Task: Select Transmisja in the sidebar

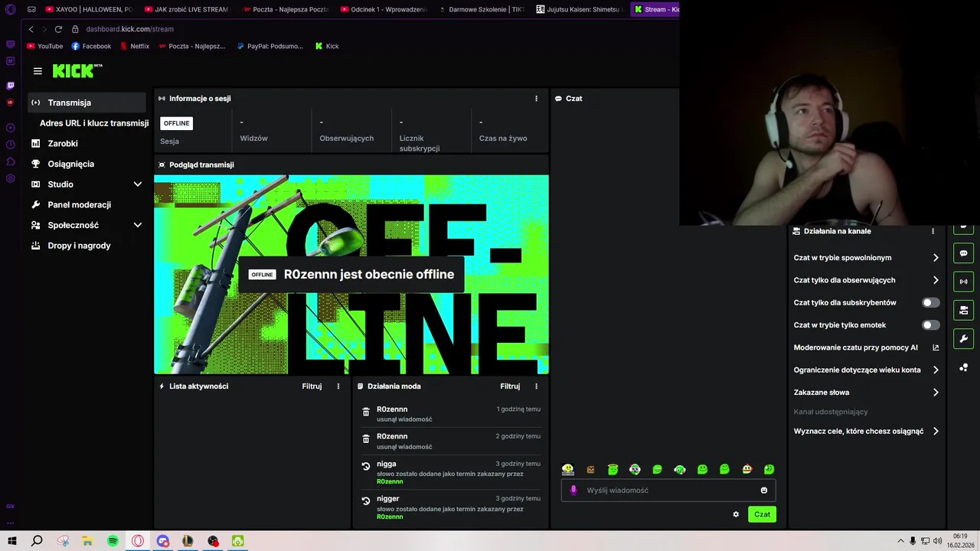Action: tap(87, 103)
